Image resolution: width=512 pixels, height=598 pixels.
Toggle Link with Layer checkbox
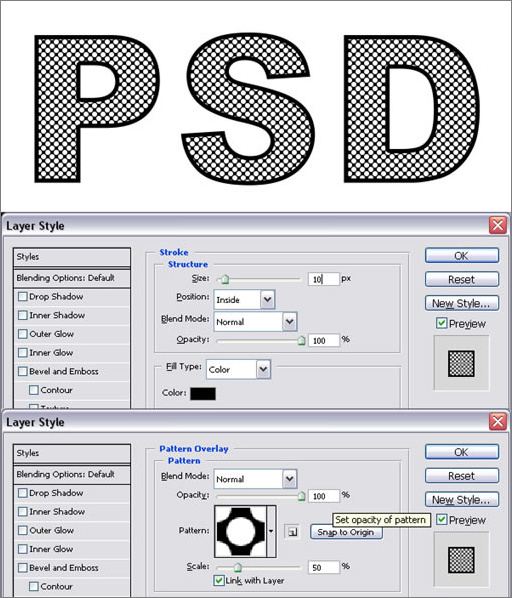219,580
